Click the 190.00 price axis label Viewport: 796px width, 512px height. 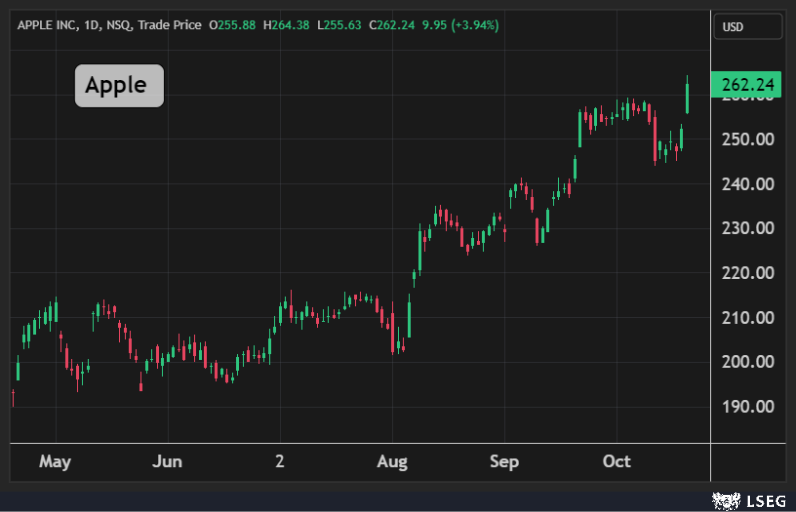(747, 406)
